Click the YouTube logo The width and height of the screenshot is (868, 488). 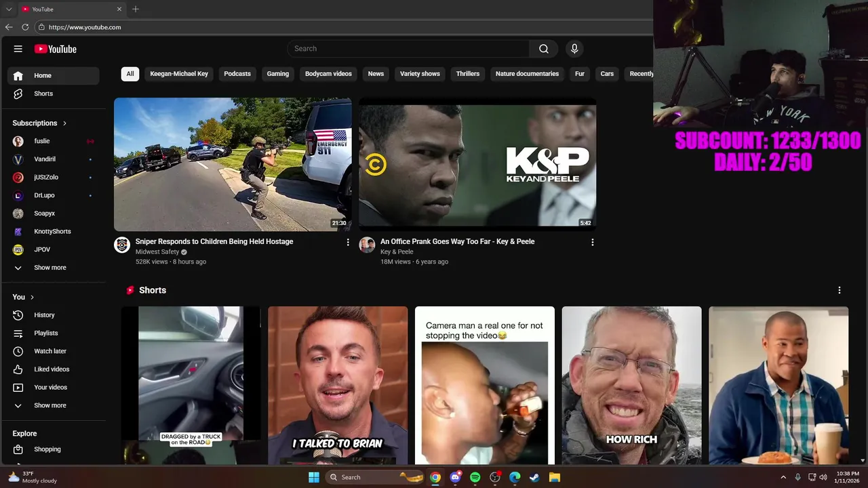56,49
